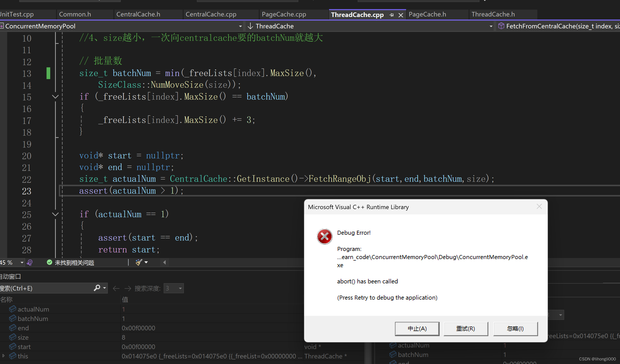Open the CentralCache.h tab
The image size is (620, 364).
coord(138,14)
